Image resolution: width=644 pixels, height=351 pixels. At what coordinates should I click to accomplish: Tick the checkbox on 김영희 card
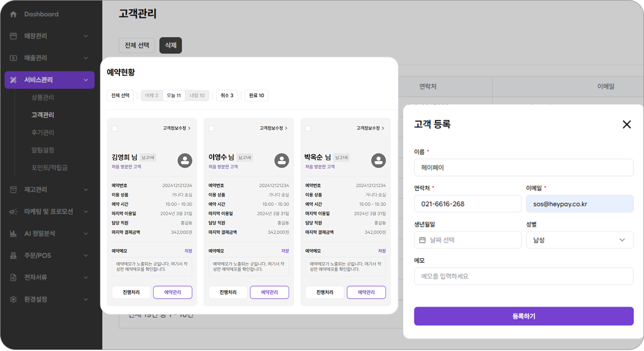115,128
